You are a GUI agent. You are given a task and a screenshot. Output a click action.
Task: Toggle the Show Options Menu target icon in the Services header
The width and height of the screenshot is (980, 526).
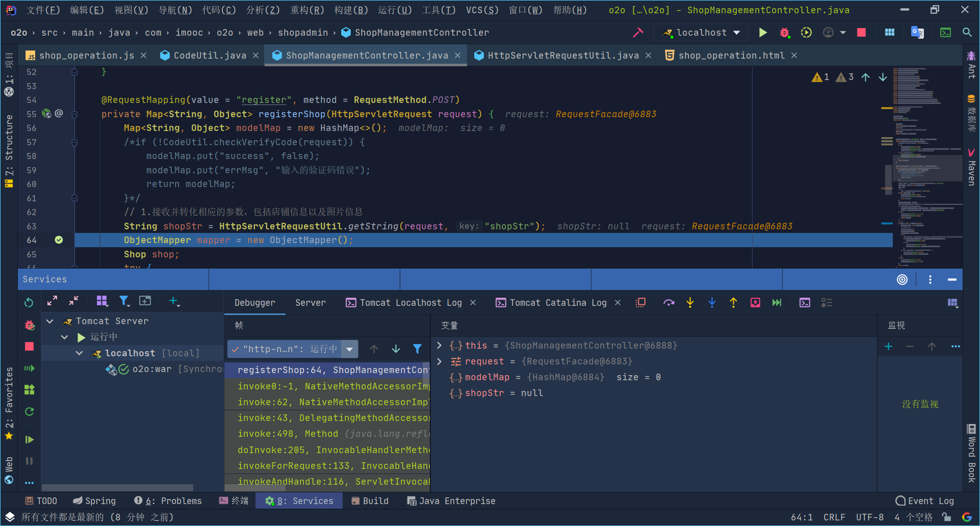click(902, 279)
